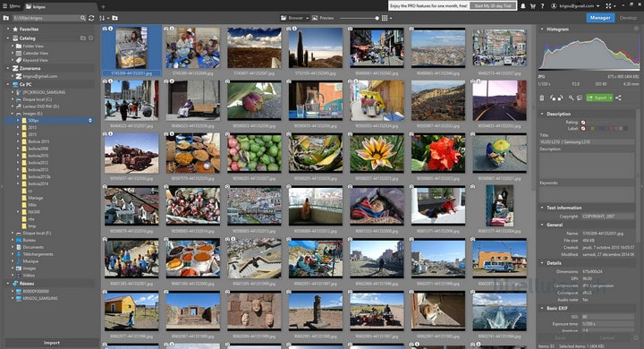Select the red hibiscus flower thumbnail
Image resolution: width=644 pixels, height=349 pixels.
click(438, 152)
